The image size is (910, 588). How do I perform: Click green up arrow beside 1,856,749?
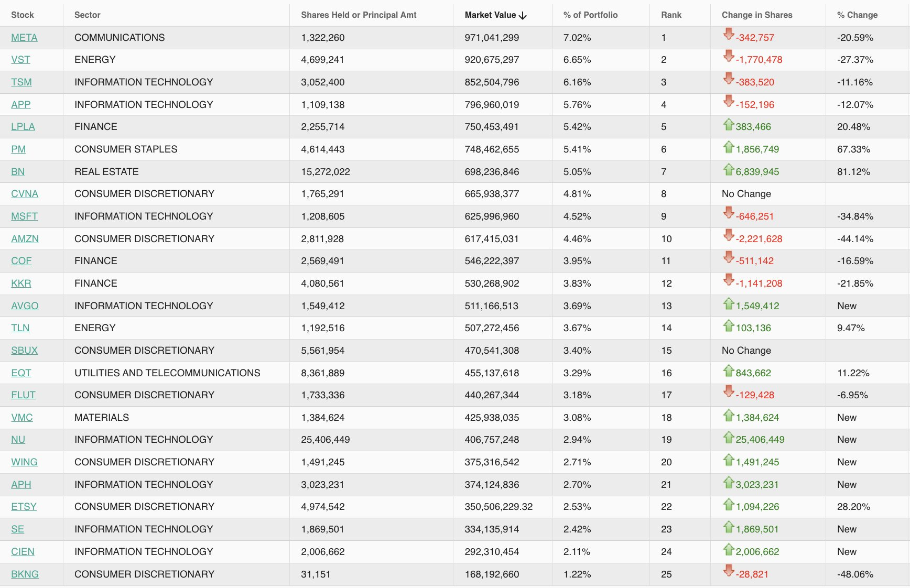point(729,147)
